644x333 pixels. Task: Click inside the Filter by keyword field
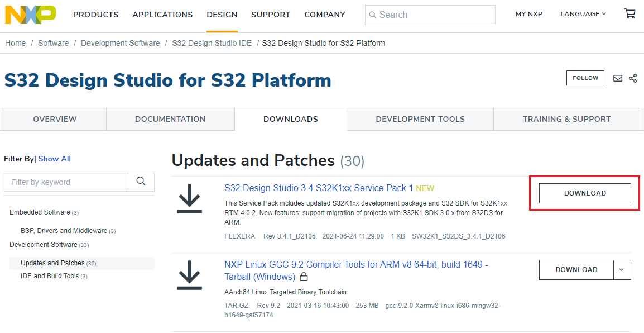66,182
